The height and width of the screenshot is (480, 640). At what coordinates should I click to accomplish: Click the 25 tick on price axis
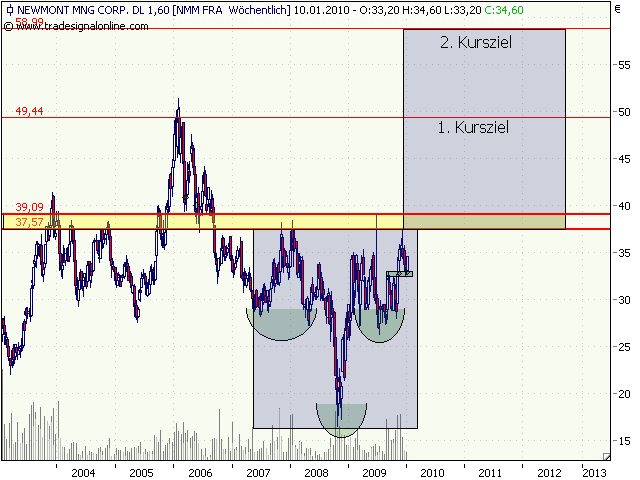point(624,347)
